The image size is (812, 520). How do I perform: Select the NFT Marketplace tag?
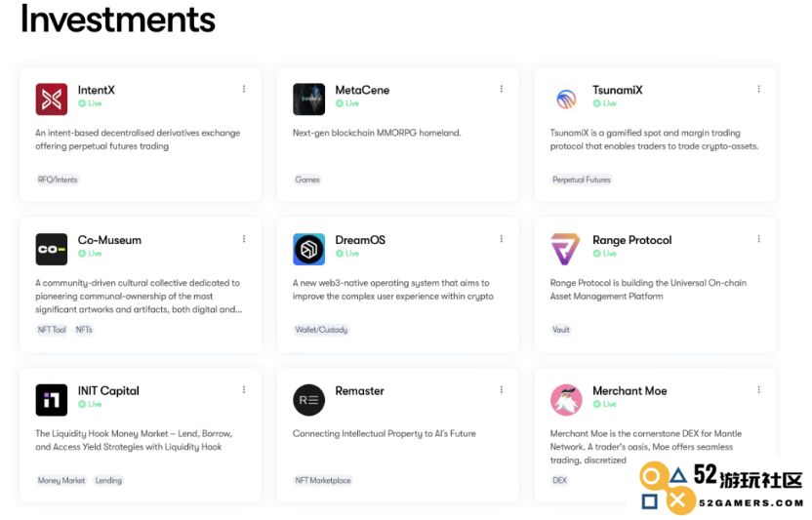coord(323,480)
